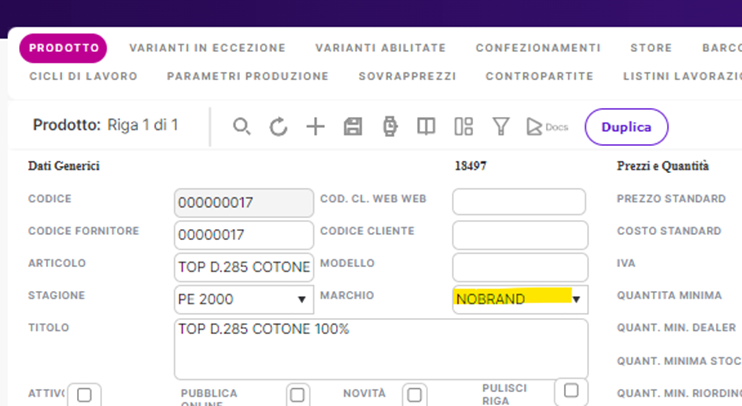Expand the Marchio dropdown showing NOBRAND

coord(519,299)
